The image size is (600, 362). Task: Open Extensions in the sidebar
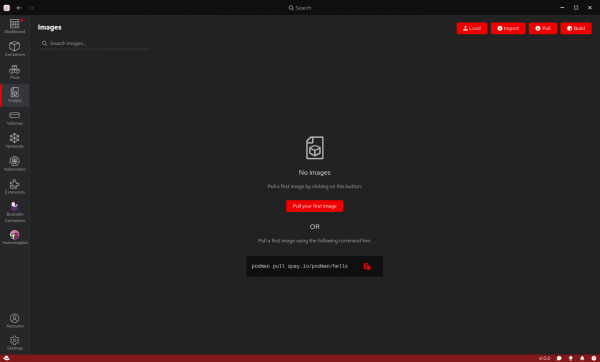pos(15,187)
